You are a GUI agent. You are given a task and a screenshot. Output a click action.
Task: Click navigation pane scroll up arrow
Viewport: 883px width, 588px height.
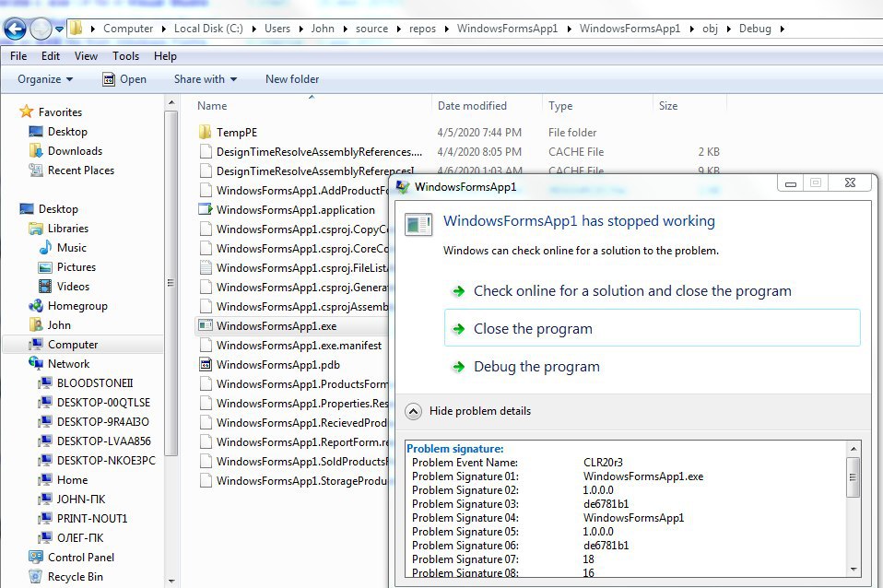(x=171, y=103)
